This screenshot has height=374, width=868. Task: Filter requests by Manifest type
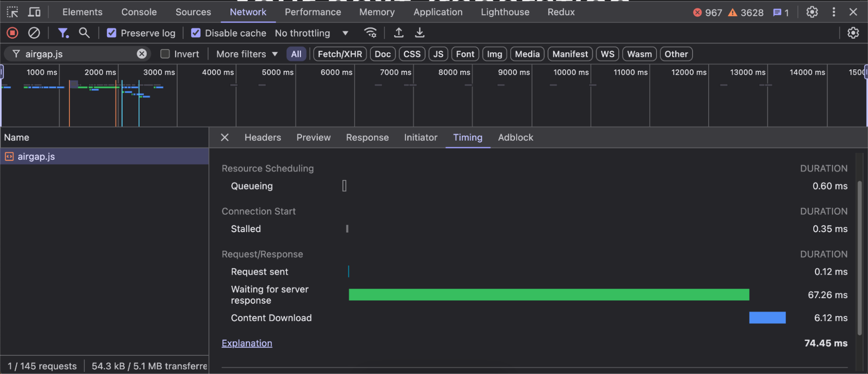point(570,54)
